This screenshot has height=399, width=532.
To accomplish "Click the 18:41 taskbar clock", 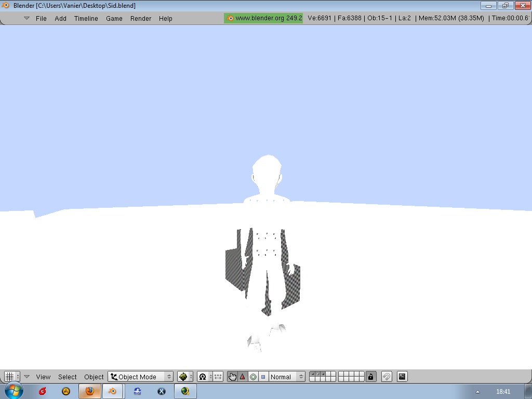I will 503,392.
